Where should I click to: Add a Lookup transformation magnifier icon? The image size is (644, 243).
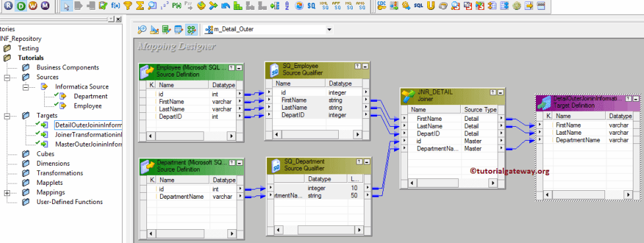click(152, 6)
